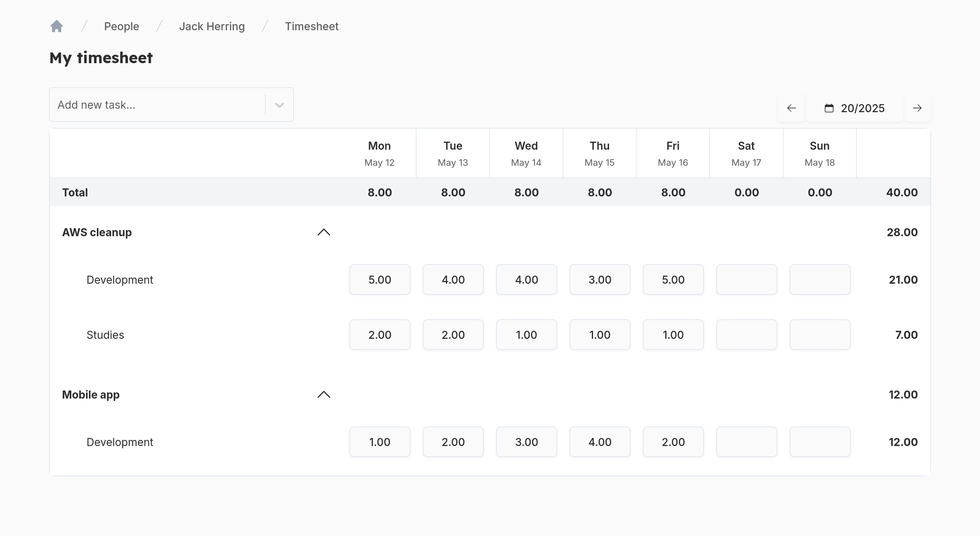Edit Tuesday Studies hours field

point(453,335)
